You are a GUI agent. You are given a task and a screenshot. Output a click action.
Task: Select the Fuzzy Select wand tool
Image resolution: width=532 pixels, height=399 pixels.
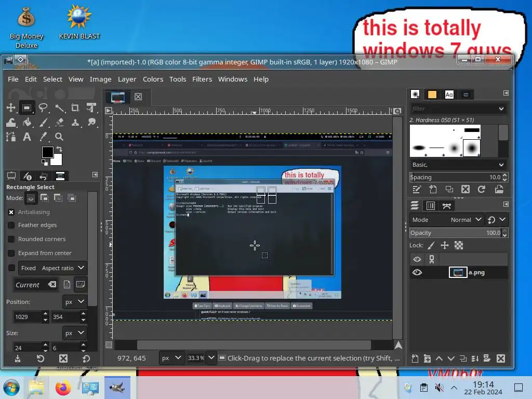click(x=60, y=108)
